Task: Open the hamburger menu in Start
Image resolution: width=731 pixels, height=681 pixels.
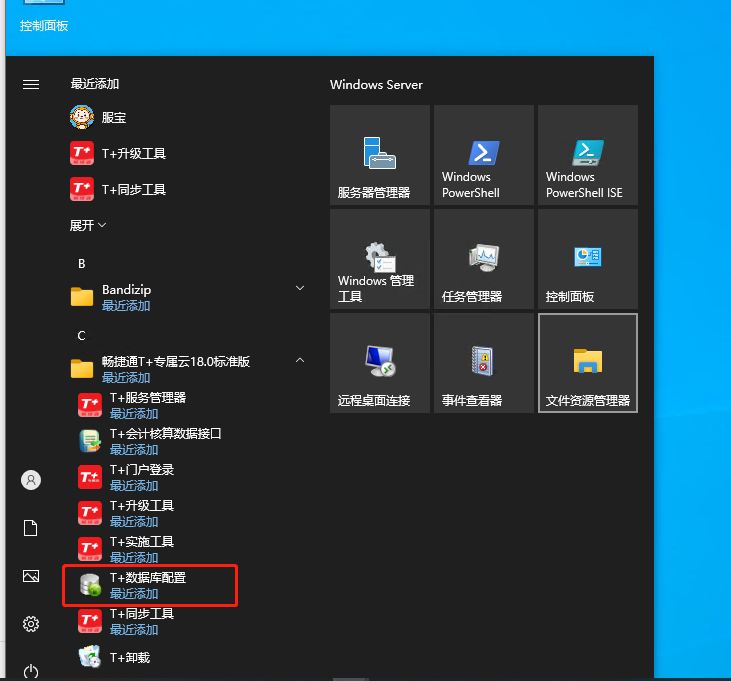Action: click(x=31, y=84)
